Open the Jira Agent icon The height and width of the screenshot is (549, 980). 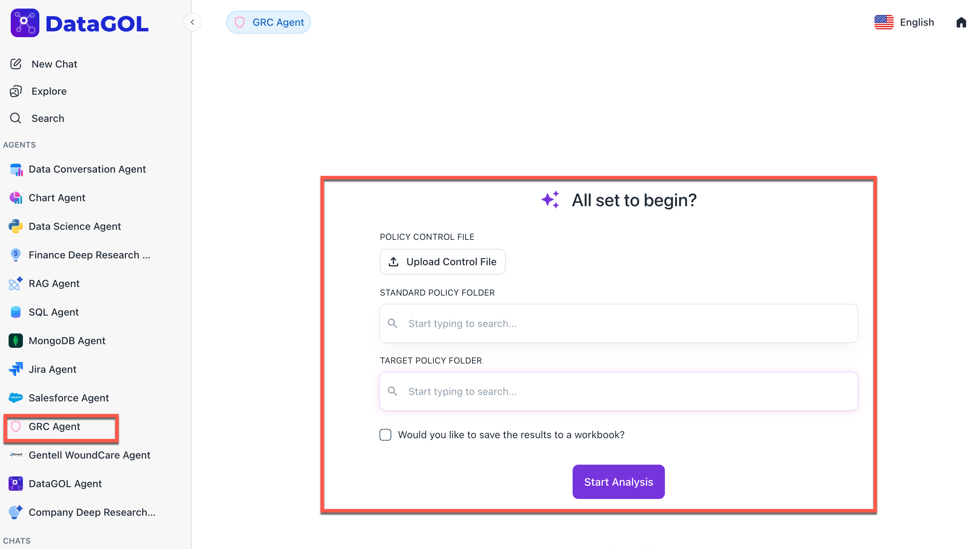16,369
